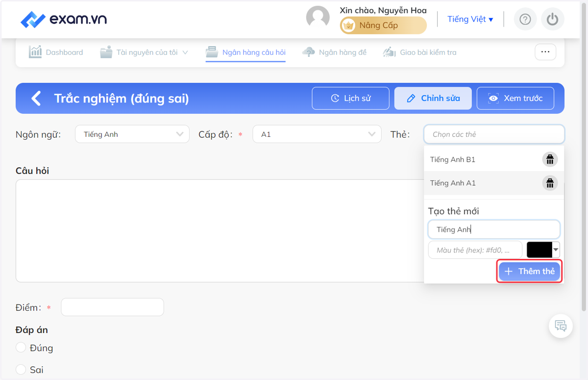Delete the Tiếng Anh A1 tag
This screenshot has height=380, width=588.
click(x=550, y=183)
